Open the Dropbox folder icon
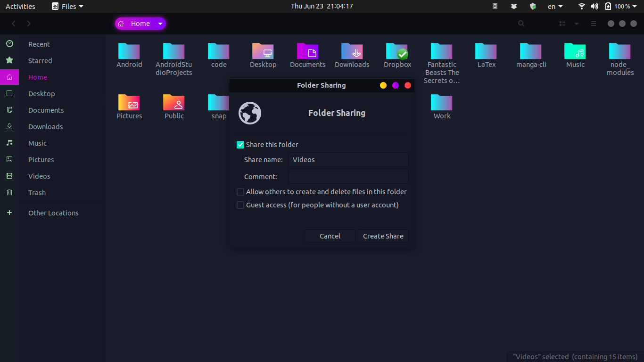 [397, 51]
